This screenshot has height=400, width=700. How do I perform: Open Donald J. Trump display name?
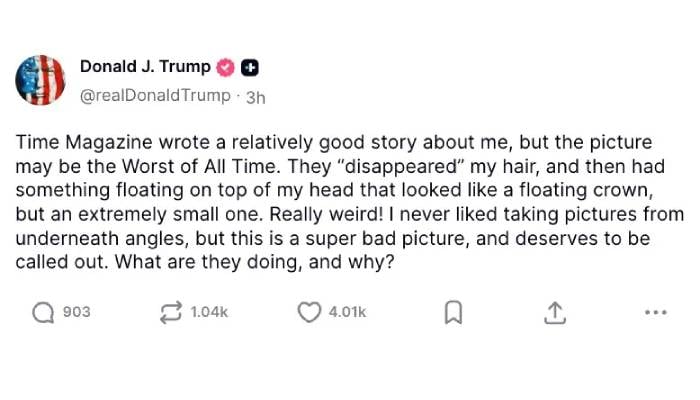[145, 67]
